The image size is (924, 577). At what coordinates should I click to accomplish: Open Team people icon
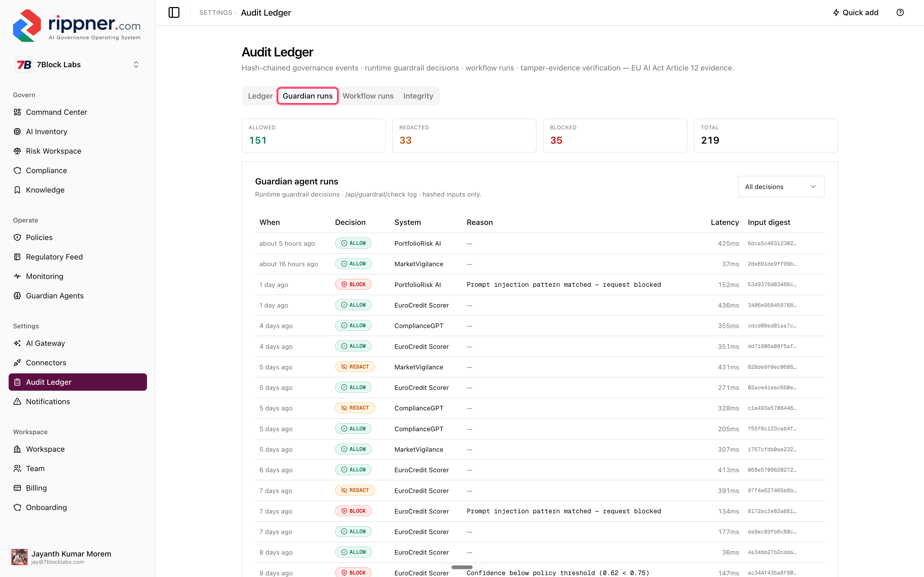pos(17,469)
